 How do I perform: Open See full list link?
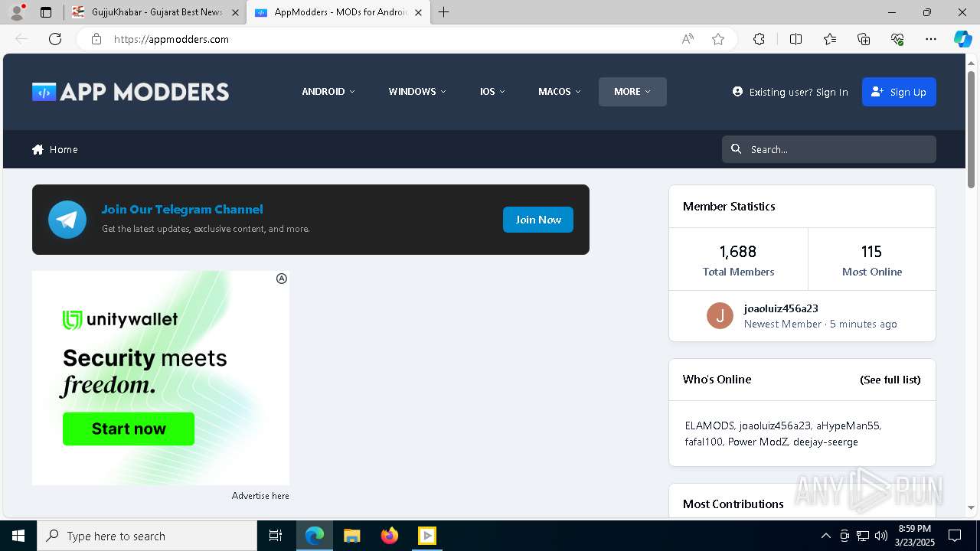[x=890, y=380]
